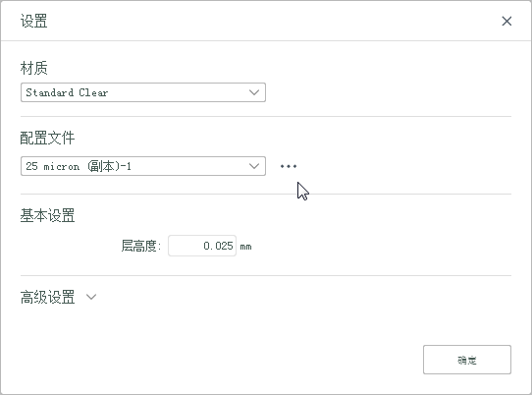The height and width of the screenshot is (395, 532).
Task: Click the 基本设置 section heading
Action: (47, 215)
